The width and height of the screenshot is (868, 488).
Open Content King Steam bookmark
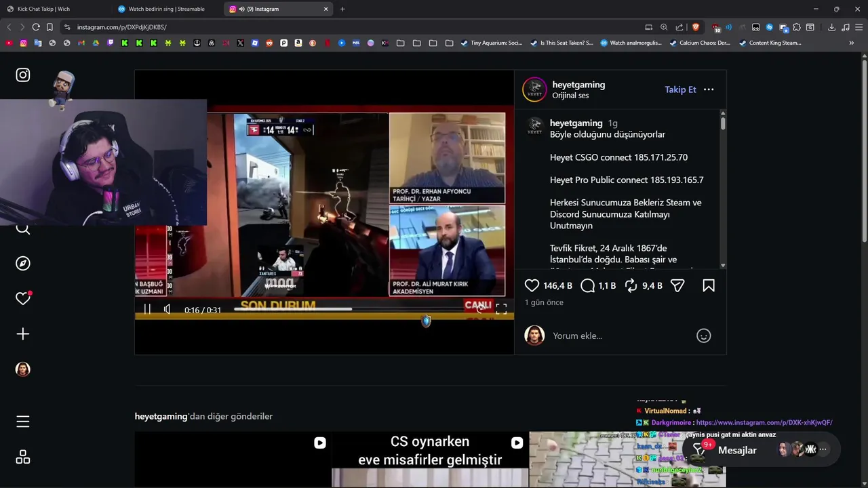click(x=770, y=43)
